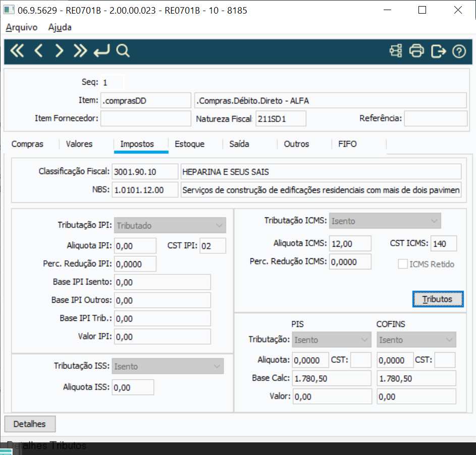Expand the Tributação IPI dropdown
Screen dimensions: 476x455
point(170,225)
